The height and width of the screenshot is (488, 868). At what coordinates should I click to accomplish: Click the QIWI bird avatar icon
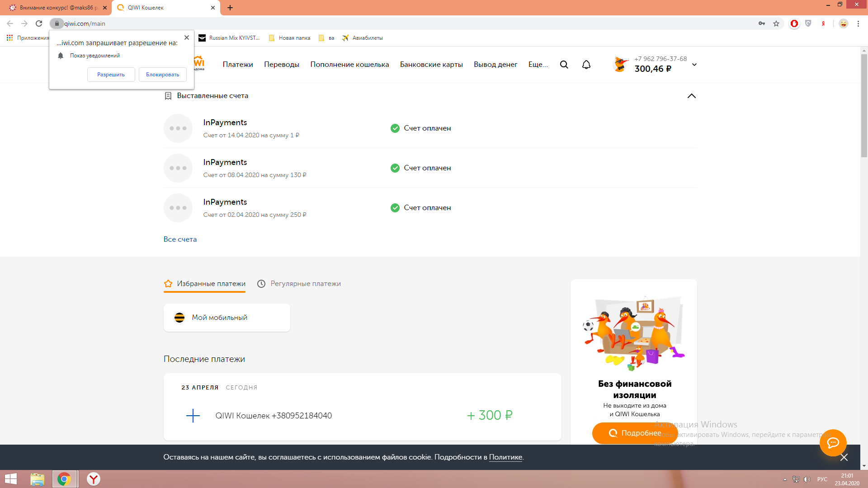620,64
